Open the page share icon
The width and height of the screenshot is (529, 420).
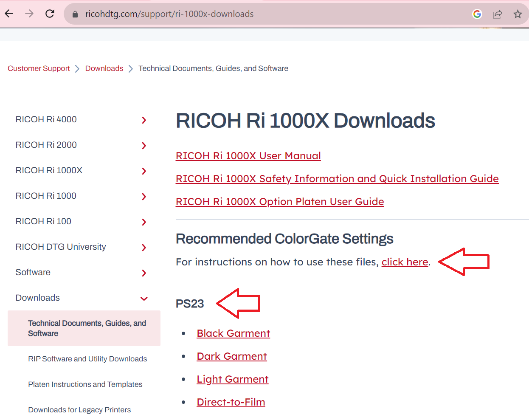(x=497, y=14)
